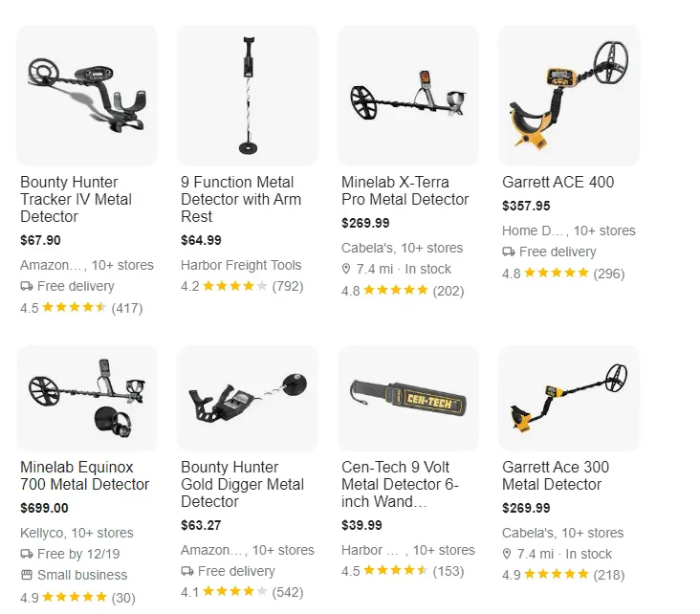Open the Bounty Hunter Tracker IV product image
Screen dimensions: 700x614
(x=87, y=96)
